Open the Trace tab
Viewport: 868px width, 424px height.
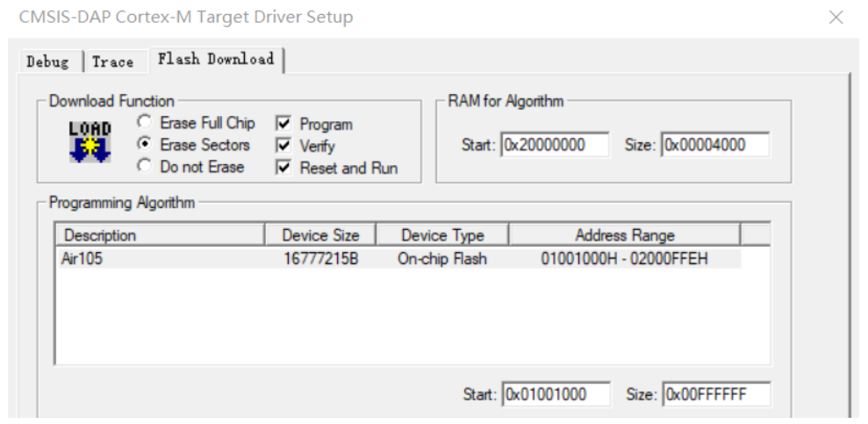click(113, 61)
